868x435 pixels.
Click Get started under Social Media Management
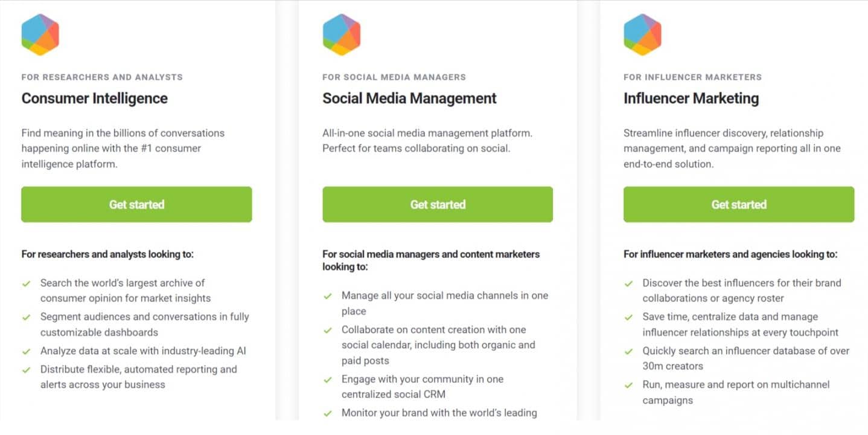(x=438, y=204)
